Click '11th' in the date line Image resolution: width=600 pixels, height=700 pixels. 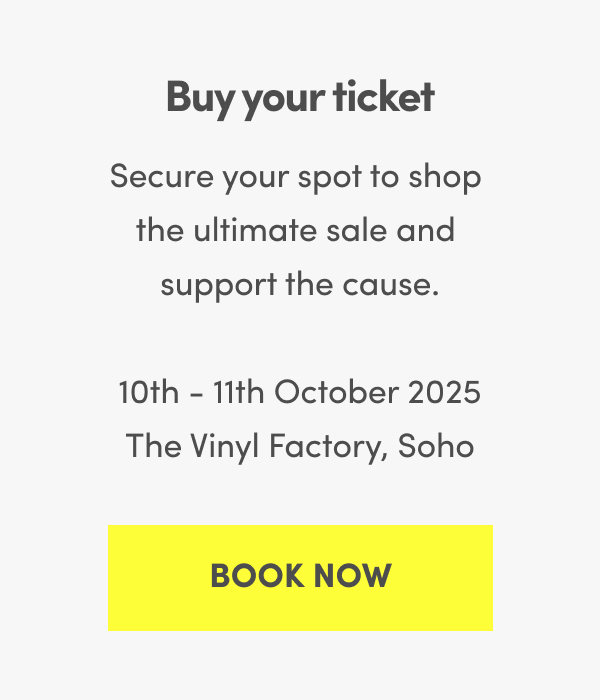point(238,392)
